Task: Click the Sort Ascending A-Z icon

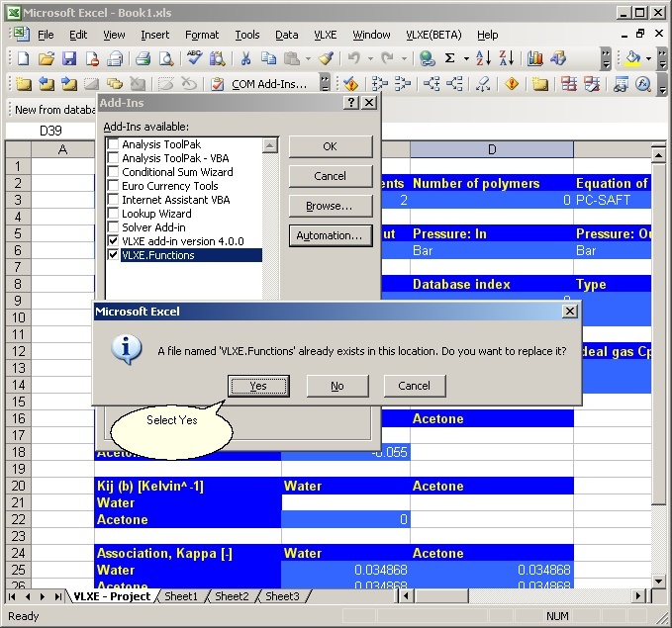Action: pos(484,58)
